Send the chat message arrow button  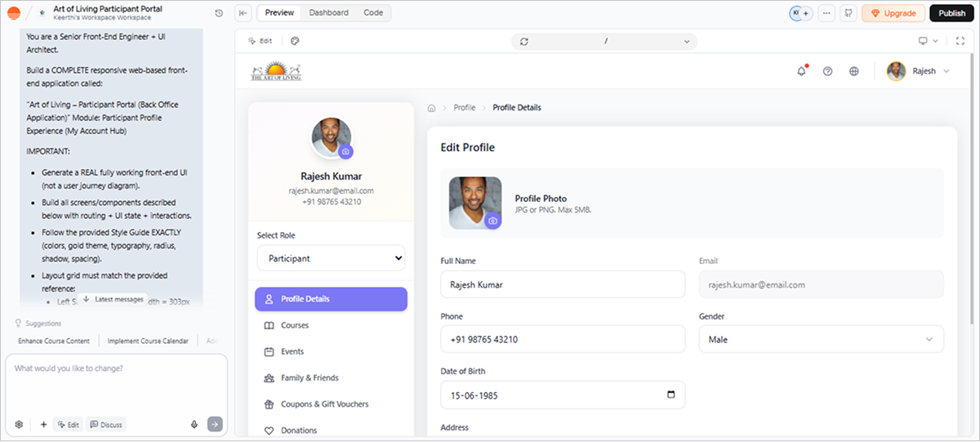215,424
